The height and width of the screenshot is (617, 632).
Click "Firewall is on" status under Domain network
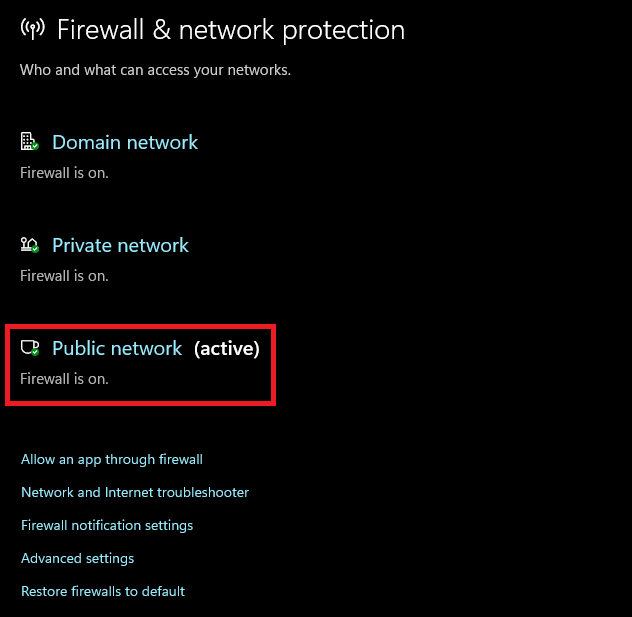tap(64, 172)
